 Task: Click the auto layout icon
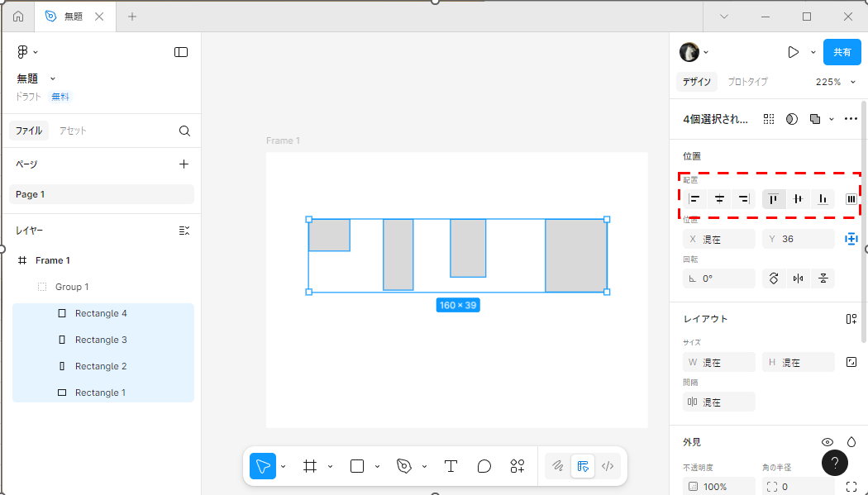(851, 319)
